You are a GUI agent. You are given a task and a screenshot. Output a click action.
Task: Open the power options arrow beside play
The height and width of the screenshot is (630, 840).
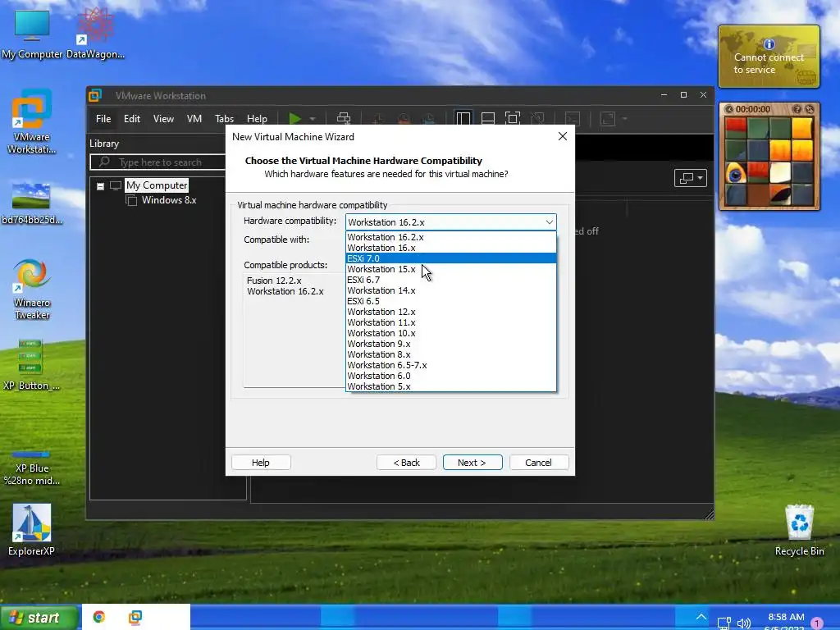(313, 119)
